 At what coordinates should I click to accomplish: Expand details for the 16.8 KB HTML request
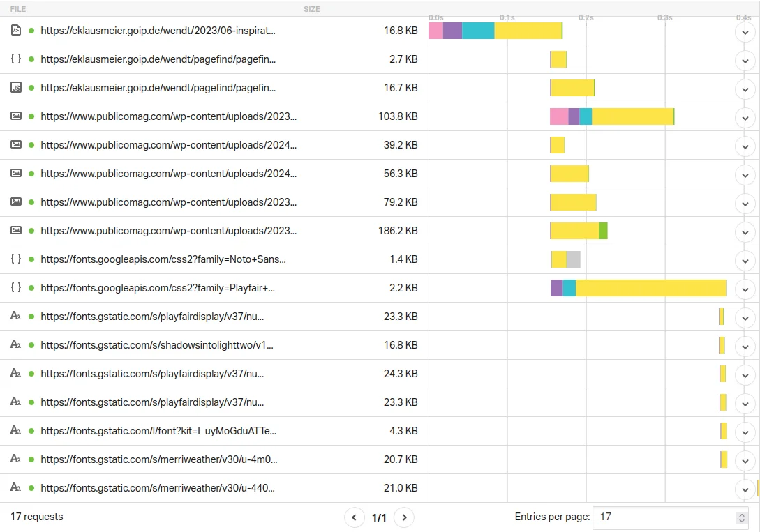click(x=745, y=32)
